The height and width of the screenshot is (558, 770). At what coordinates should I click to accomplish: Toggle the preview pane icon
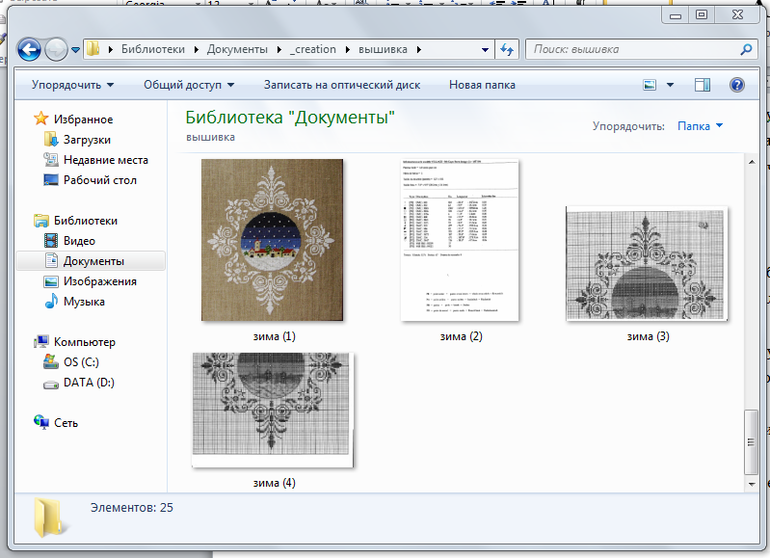pos(702,85)
